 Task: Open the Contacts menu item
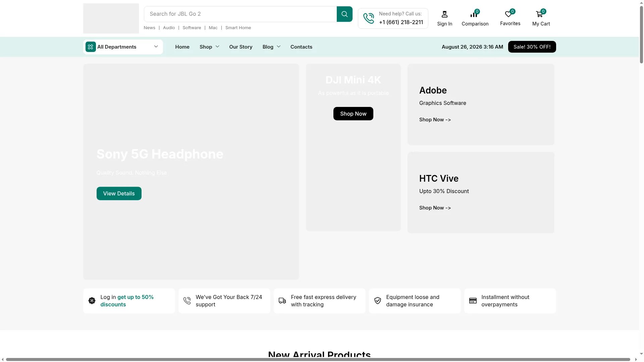click(x=301, y=47)
